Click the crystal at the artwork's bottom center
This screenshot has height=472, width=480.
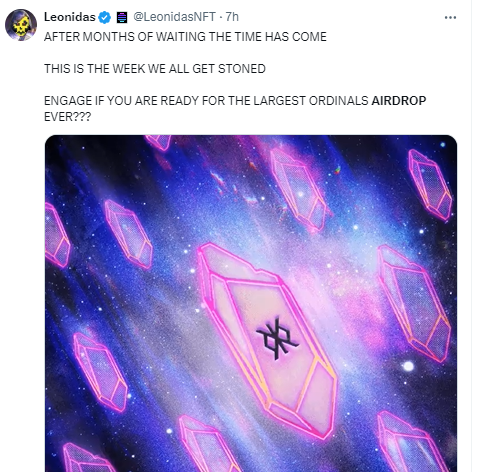point(208,444)
